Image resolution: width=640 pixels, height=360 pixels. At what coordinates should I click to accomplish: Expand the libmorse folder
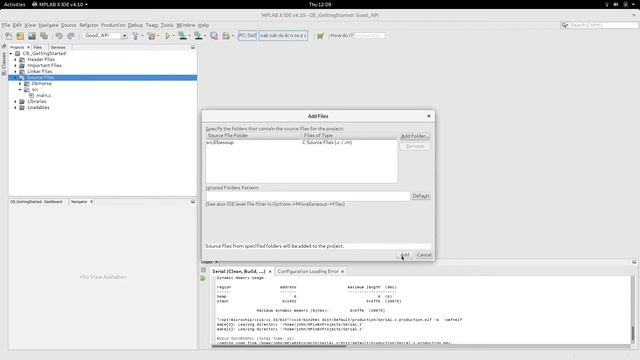click(20, 83)
